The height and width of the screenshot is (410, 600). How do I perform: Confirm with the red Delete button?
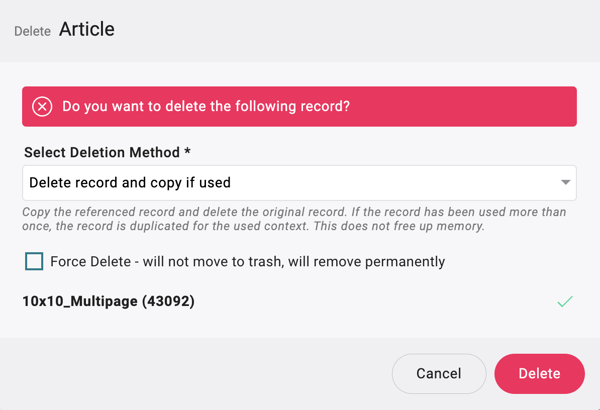[x=539, y=373]
